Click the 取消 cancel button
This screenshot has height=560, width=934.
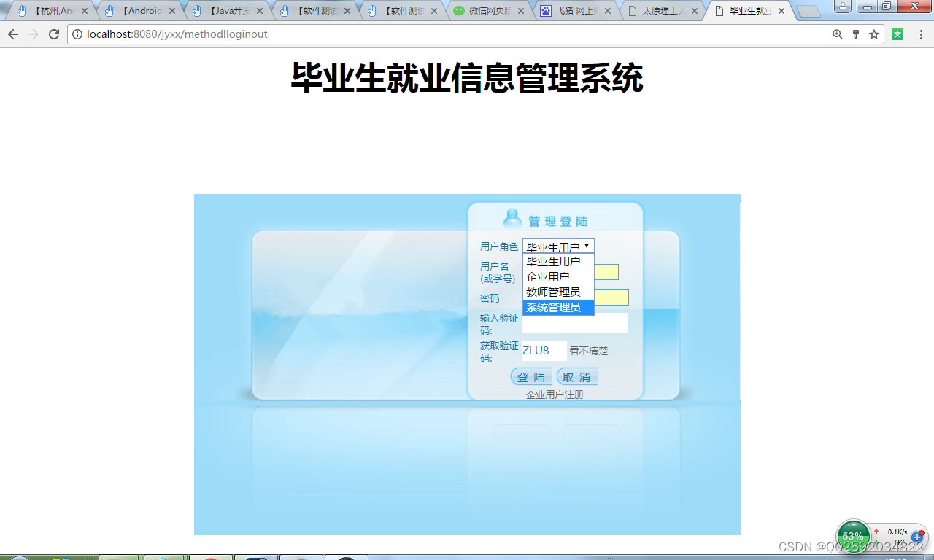pos(576,376)
